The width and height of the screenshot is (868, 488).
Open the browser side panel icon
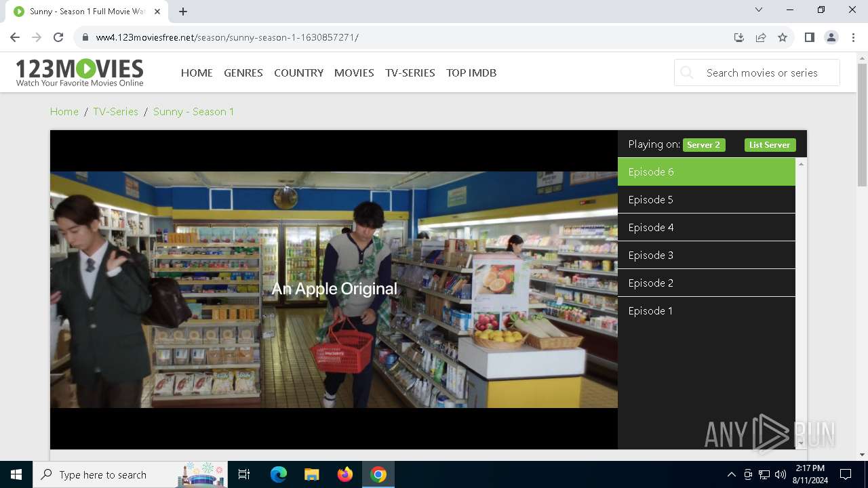(809, 37)
